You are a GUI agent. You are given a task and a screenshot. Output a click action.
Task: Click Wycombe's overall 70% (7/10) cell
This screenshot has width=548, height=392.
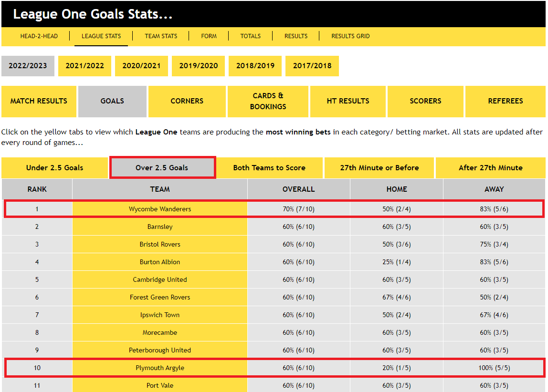(x=299, y=209)
